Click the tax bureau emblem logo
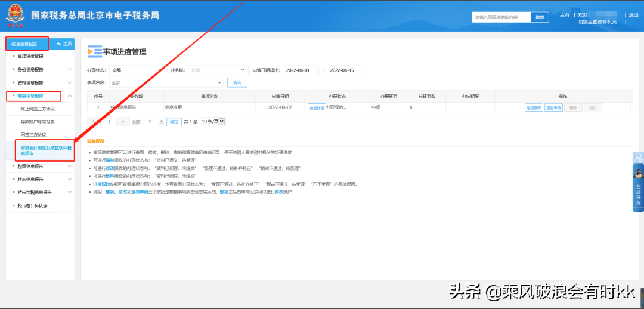The width and height of the screenshot is (644, 309). 15,15
